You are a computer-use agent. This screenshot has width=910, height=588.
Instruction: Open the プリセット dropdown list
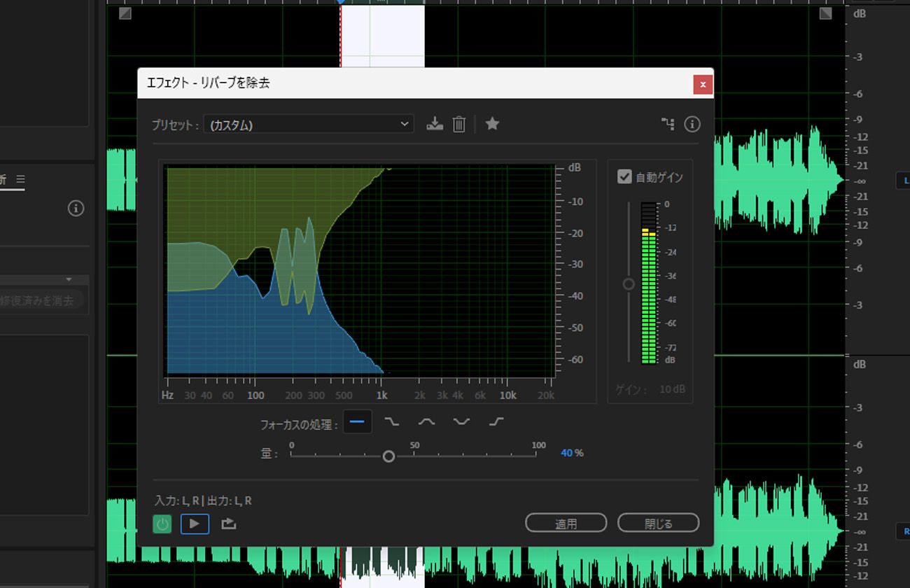[309, 125]
